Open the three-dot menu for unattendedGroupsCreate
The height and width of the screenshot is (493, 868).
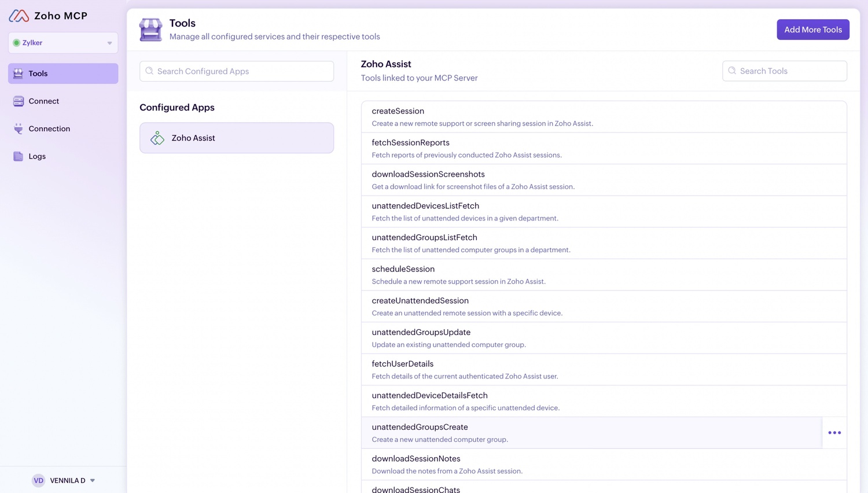[834, 433]
